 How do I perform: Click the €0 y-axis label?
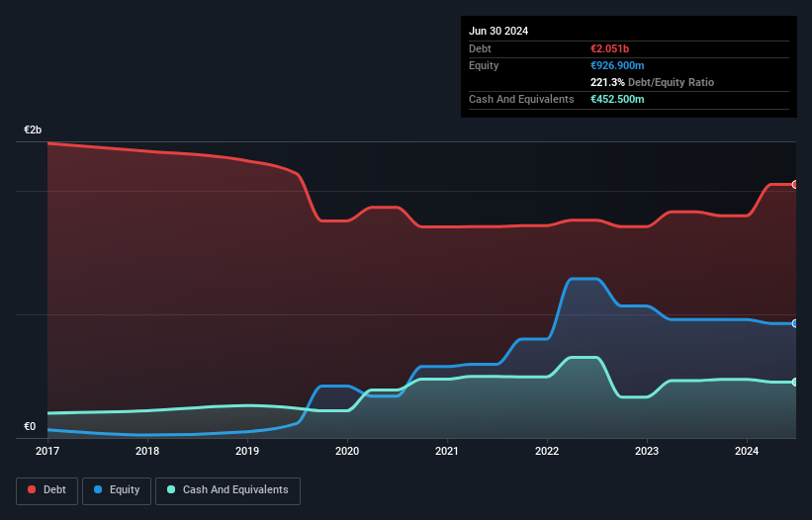click(30, 426)
